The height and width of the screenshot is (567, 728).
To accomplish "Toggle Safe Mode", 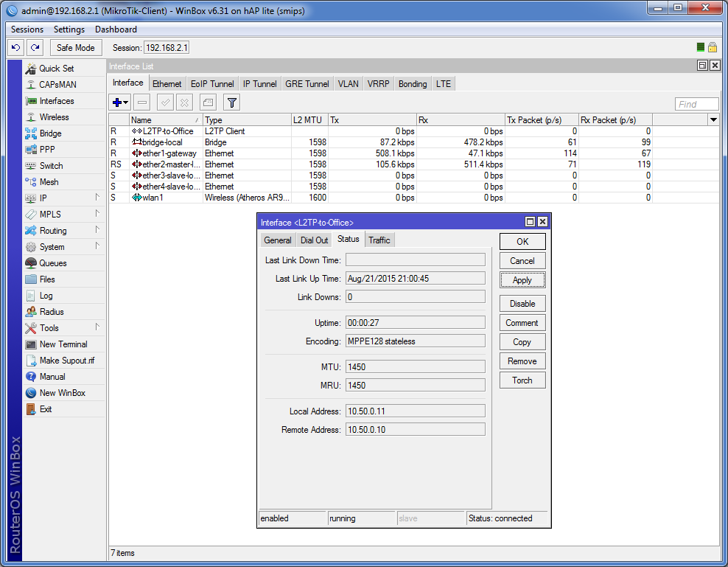I will 75,47.
